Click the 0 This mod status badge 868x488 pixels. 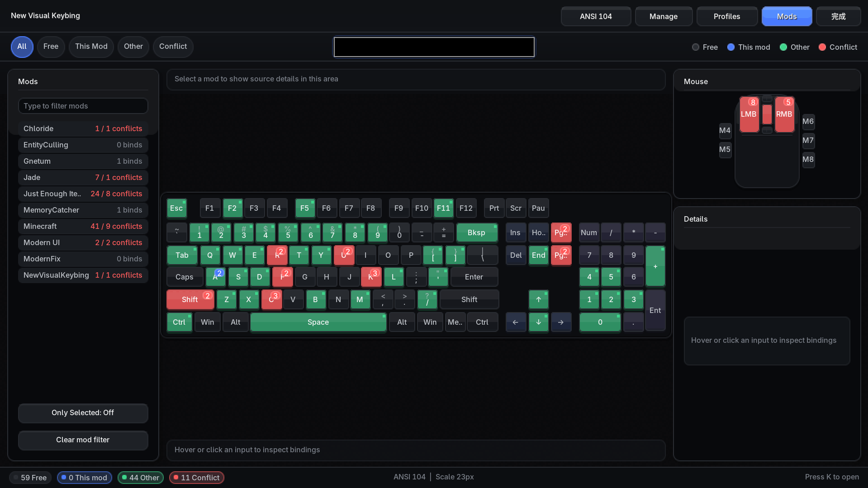[85, 478]
